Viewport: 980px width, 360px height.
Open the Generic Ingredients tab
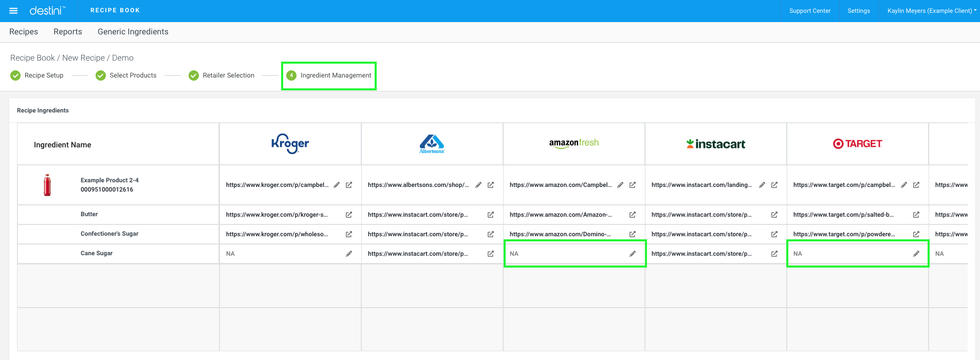[x=133, y=32]
